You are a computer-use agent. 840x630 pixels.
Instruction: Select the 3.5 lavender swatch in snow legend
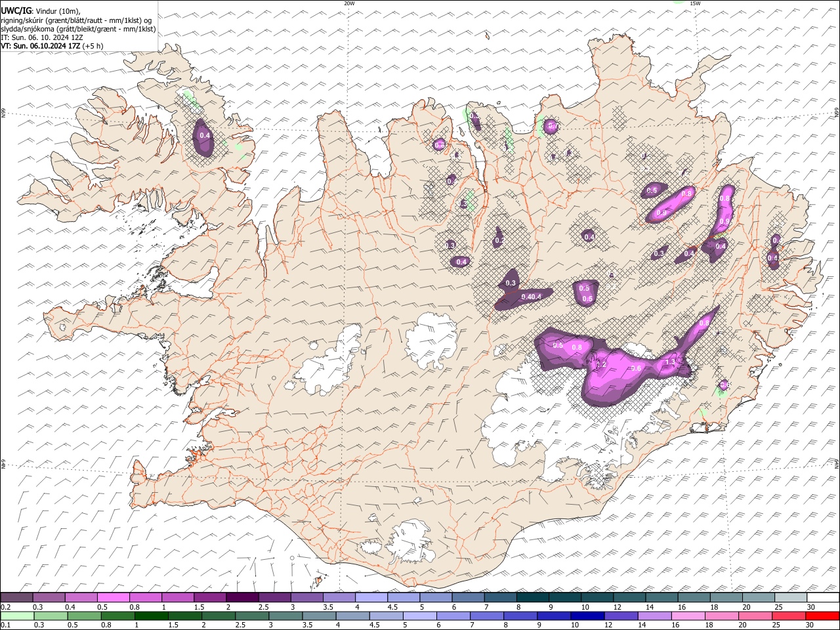click(x=339, y=598)
